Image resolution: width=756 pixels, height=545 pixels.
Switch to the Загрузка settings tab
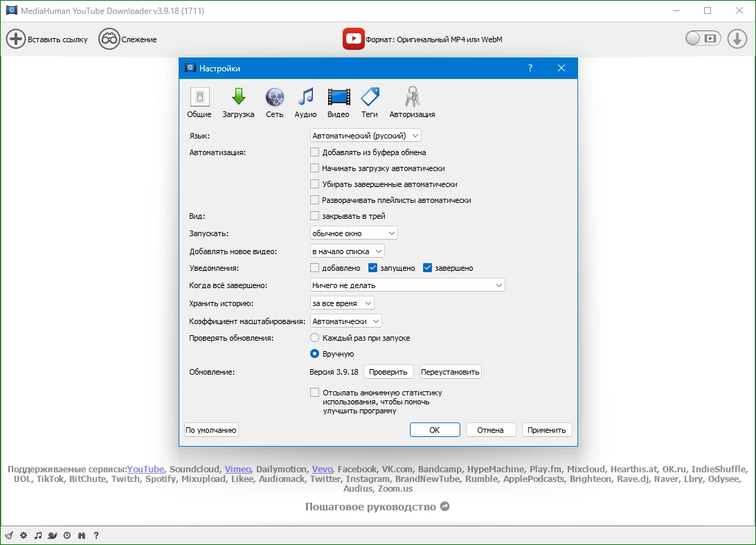click(x=238, y=102)
